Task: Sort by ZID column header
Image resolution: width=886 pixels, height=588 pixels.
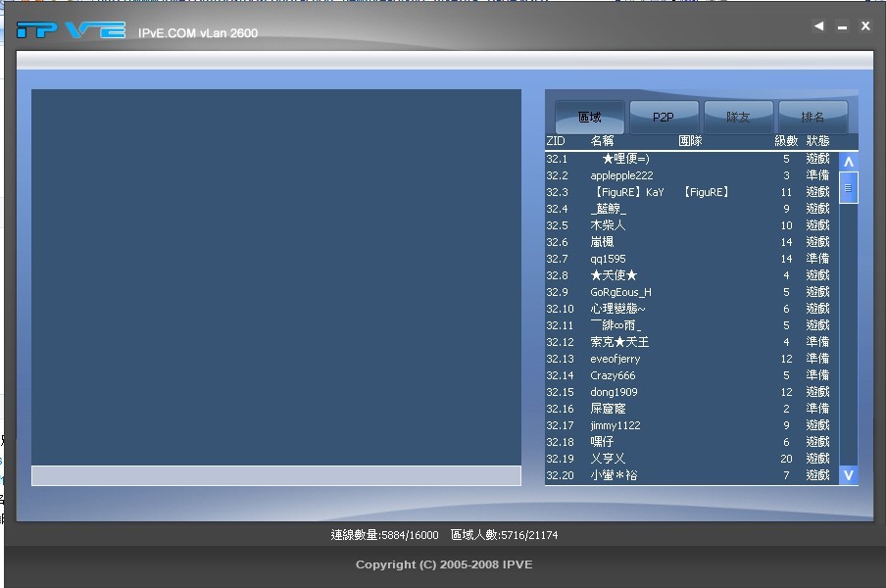Action: (556, 141)
